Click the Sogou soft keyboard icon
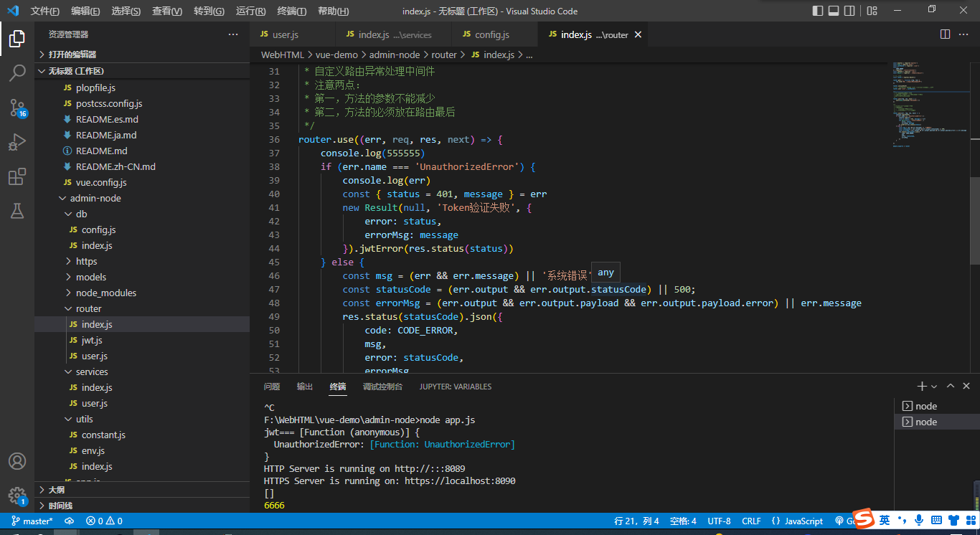The width and height of the screenshot is (980, 535). [937, 520]
